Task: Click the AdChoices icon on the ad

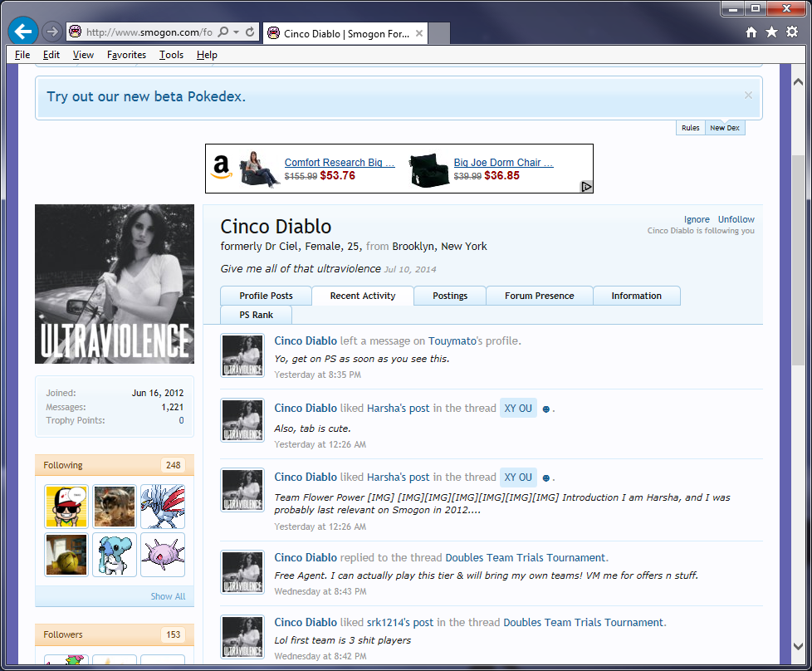Action: point(586,187)
